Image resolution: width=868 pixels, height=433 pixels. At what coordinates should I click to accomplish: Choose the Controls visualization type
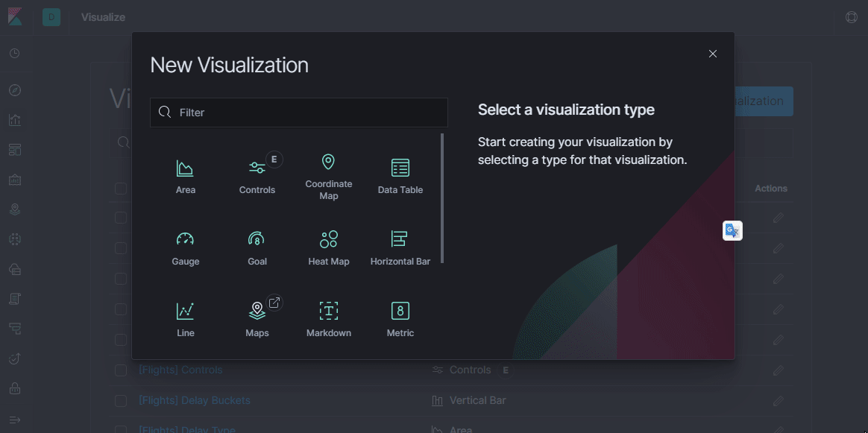point(257,177)
